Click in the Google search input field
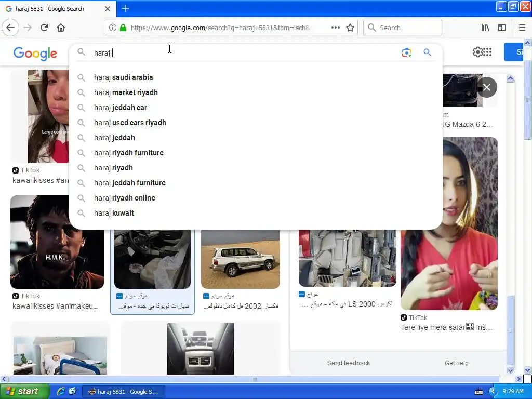 pyautogui.click(x=244, y=52)
